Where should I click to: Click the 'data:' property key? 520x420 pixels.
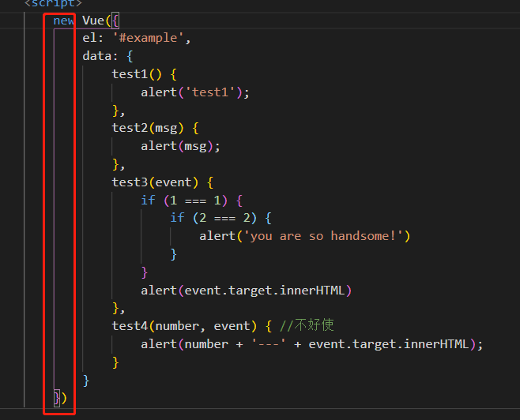pos(100,56)
